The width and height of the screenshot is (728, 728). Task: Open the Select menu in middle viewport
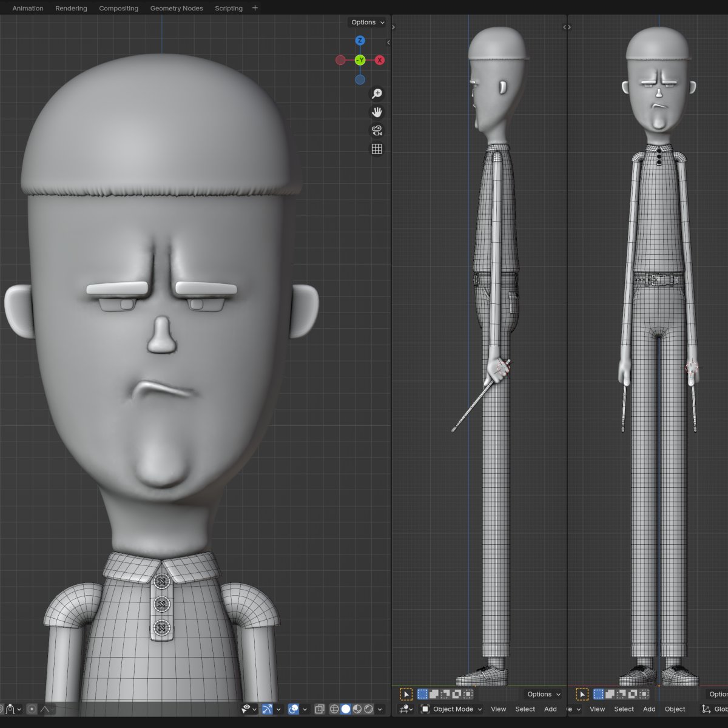tap(525, 709)
